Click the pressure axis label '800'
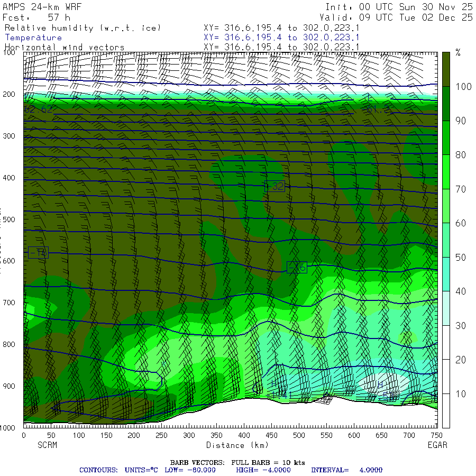 [9, 344]
